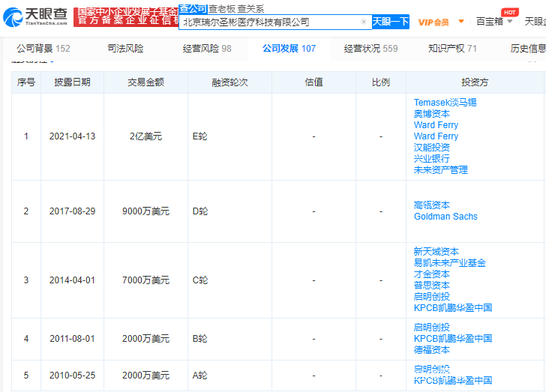Image resolution: width=546 pixels, height=392 pixels.
Task: Select the amount 2亿美元
Action: click(x=146, y=136)
